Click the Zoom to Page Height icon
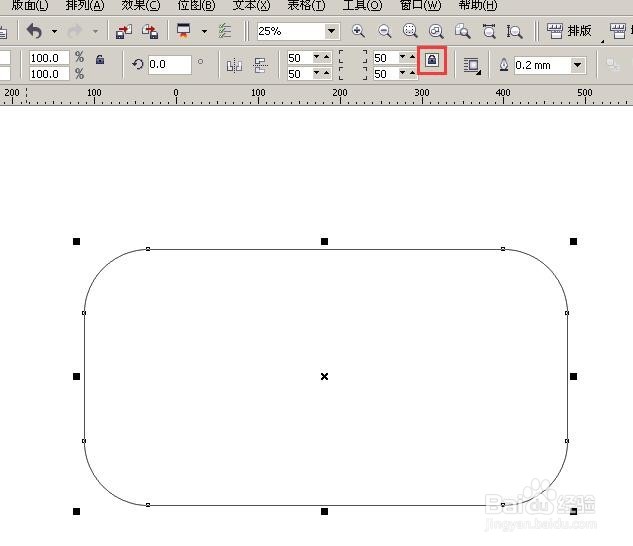Image resolution: width=633 pixels, height=546 pixels. tap(514, 31)
